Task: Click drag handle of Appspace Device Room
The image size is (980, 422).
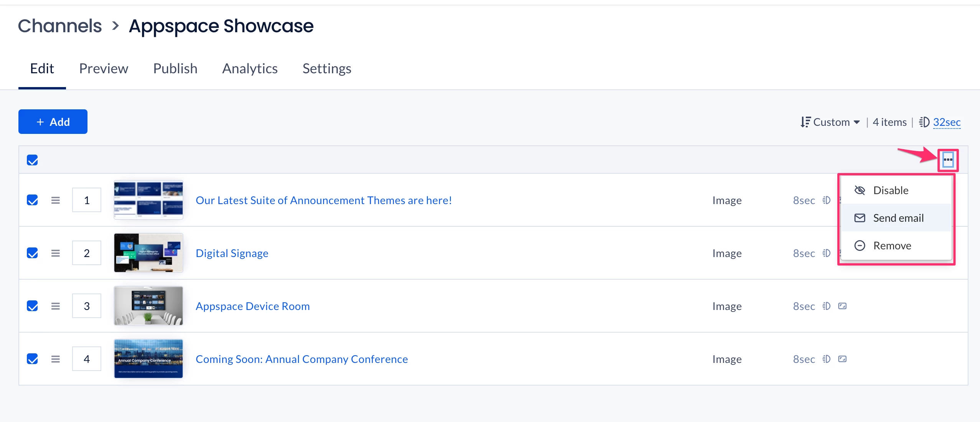Action: [x=56, y=306]
